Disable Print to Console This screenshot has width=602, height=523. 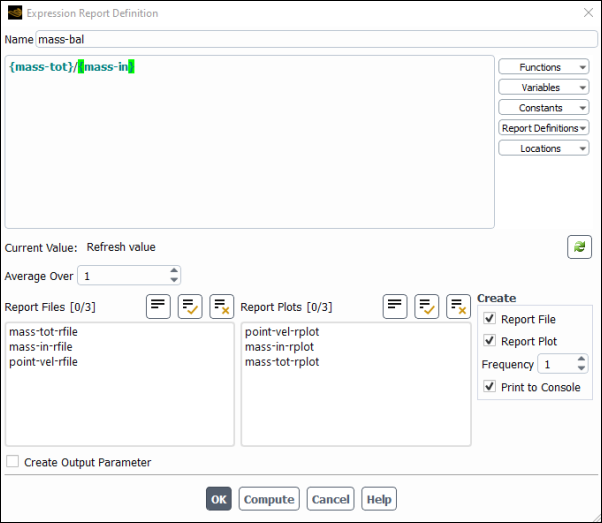489,386
